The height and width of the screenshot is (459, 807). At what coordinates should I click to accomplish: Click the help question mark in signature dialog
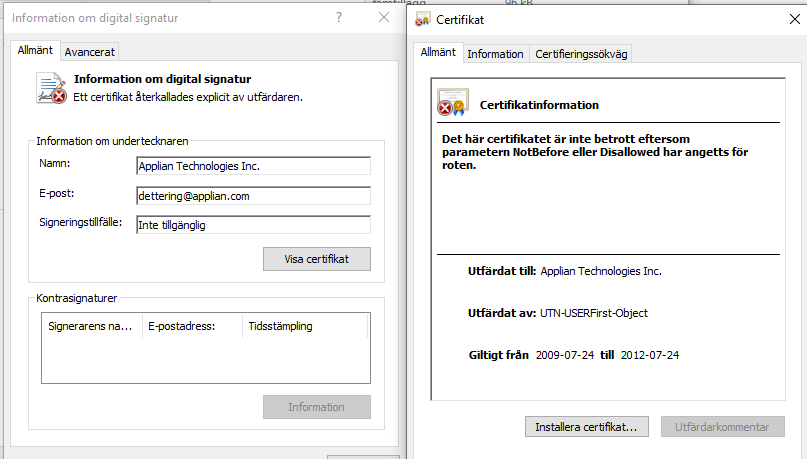pos(339,17)
